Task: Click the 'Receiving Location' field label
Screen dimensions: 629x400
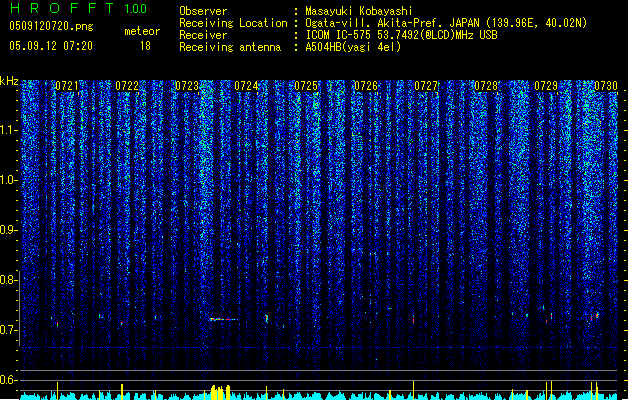Action: pos(233,23)
